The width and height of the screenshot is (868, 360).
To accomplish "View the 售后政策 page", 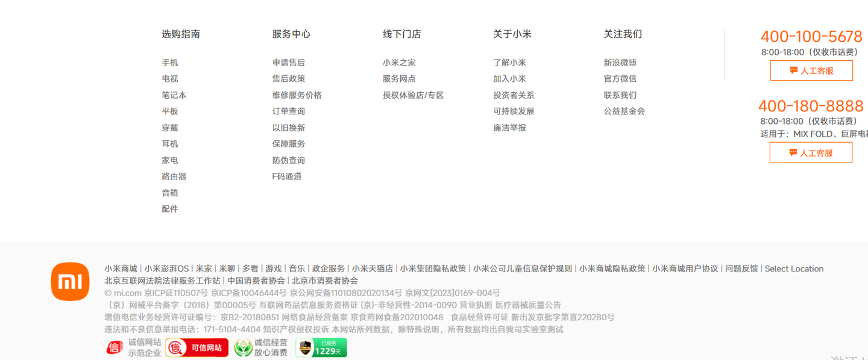I will [x=289, y=79].
